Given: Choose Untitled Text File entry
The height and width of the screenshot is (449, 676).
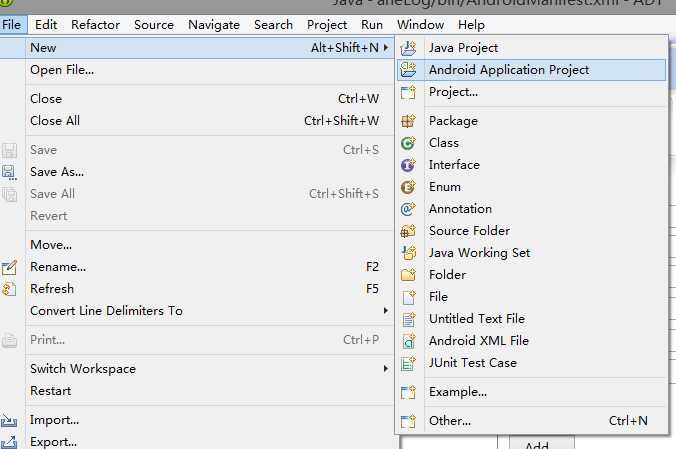Looking at the screenshot, I should (532, 319).
